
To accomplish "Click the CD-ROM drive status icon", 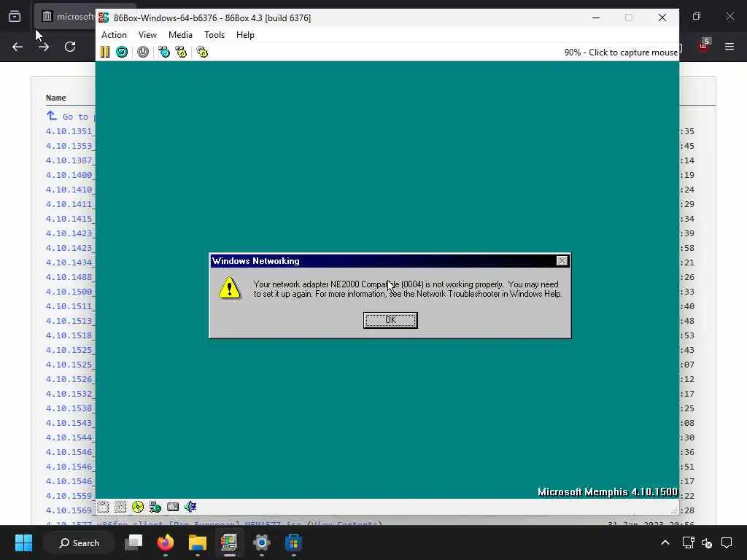I will tap(138, 507).
